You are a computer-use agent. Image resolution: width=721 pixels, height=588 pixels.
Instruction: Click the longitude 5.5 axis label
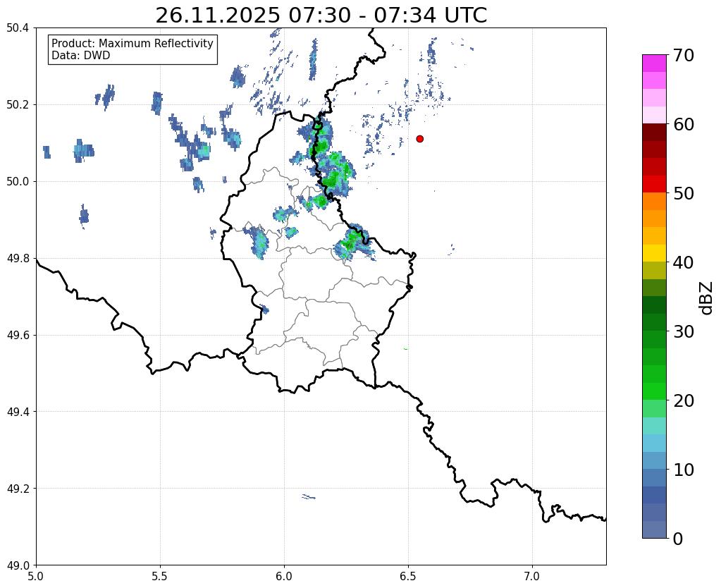[160, 576]
